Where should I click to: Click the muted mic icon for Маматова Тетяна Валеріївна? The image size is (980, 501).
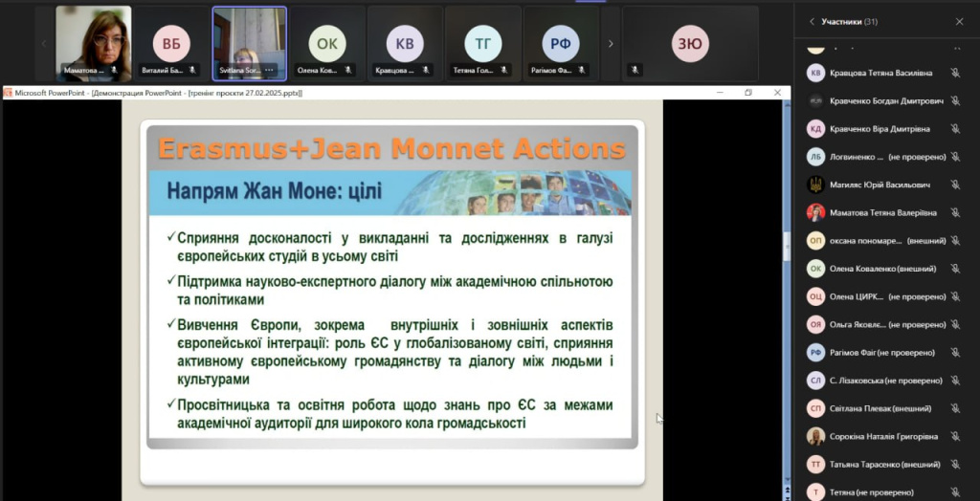(x=955, y=212)
